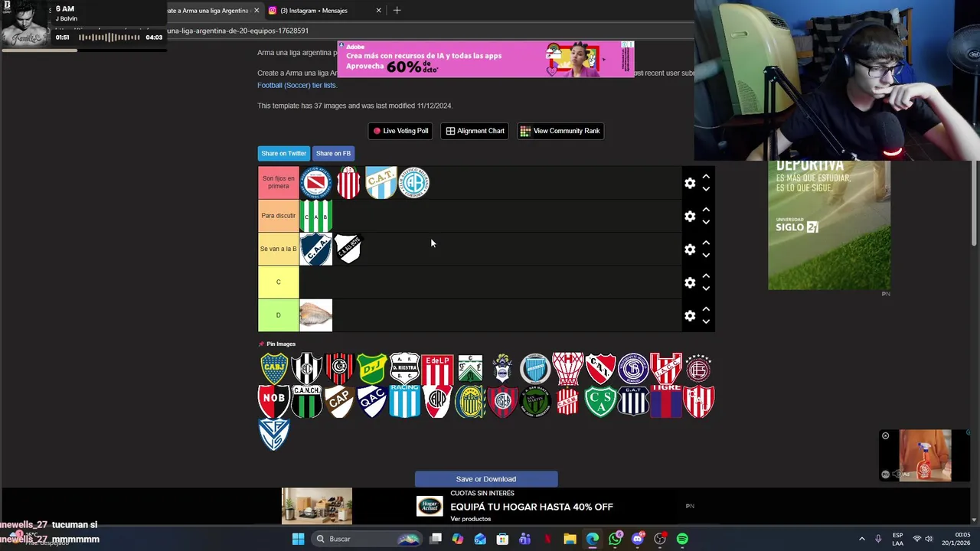Image resolution: width=980 pixels, height=551 pixels.
Task: Select the Quilmes QAC crest
Action: tap(372, 401)
